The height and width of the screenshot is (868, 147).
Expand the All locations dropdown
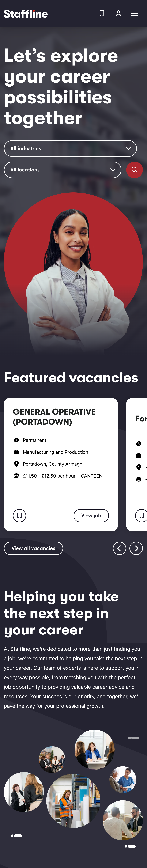click(62, 170)
